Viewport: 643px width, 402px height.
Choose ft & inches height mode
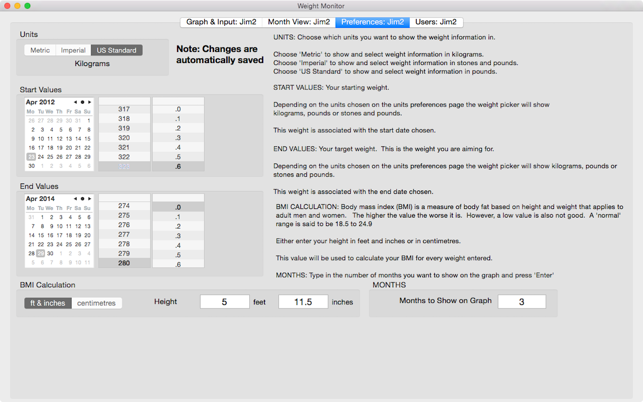[x=48, y=303]
